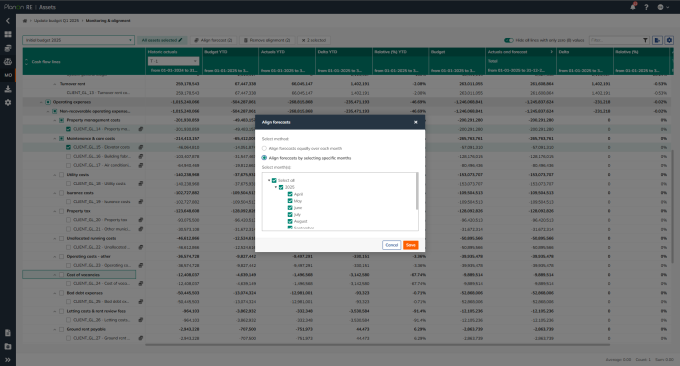
Task: Click the Align forecast (2) button
Action: point(213,40)
